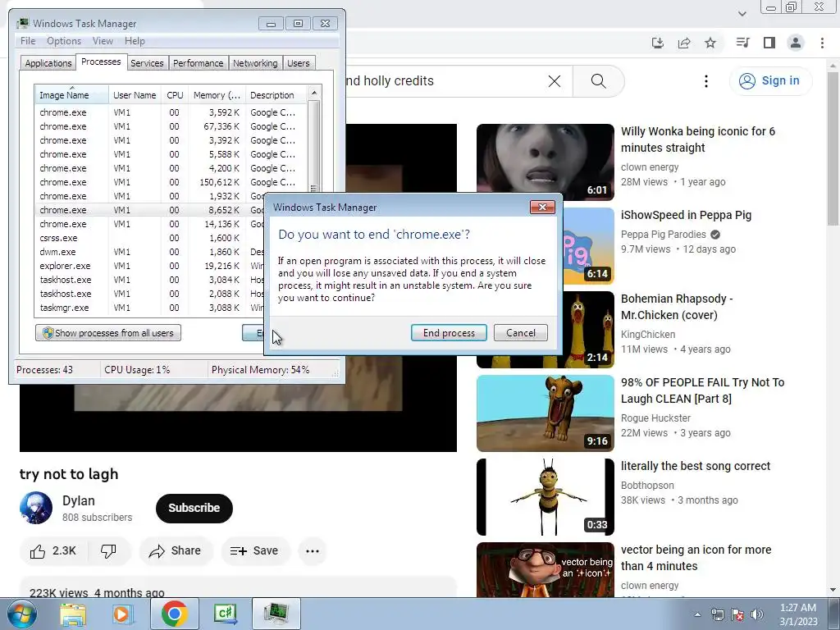This screenshot has width=840, height=630.
Task: Open the Dylan channel avatar
Action: [x=36, y=508]
